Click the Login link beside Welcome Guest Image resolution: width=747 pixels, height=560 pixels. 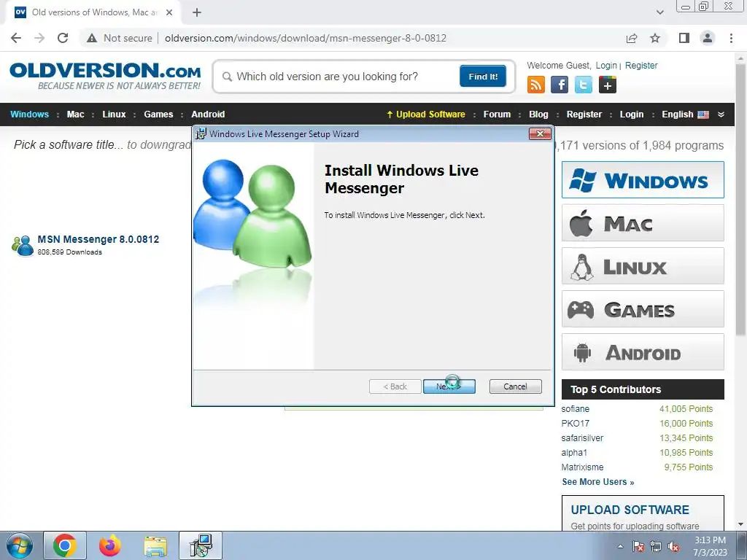click(x=606, y=65)
